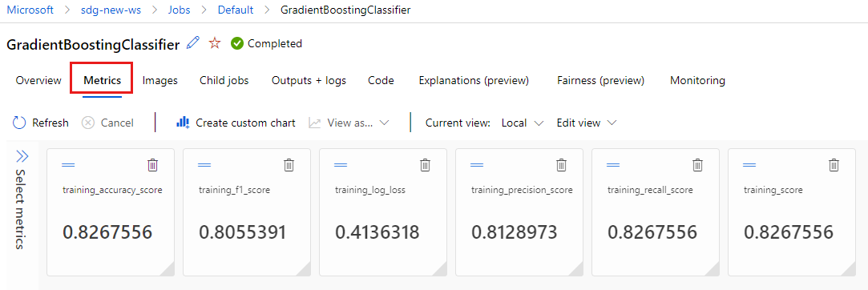Click the GradientBoostingClassifier job title heading

pyautogui.click(x=93, y=45)
